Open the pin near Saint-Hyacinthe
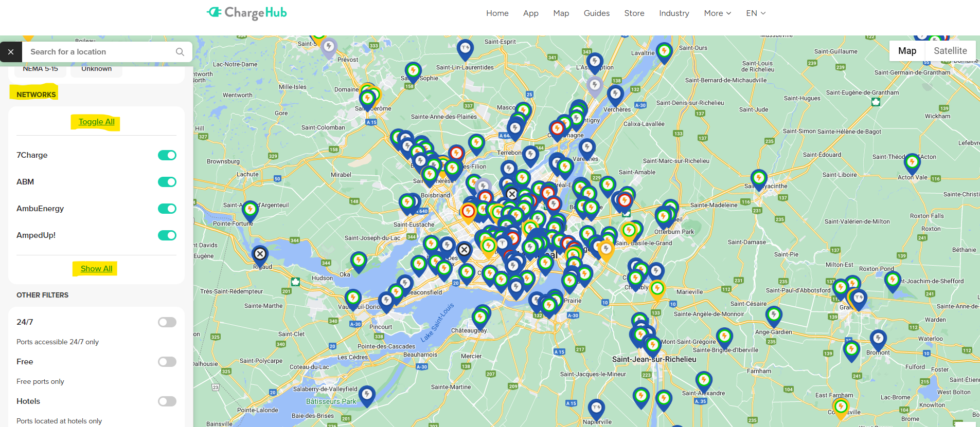This screenshot has height=427, width=980. 759,180
